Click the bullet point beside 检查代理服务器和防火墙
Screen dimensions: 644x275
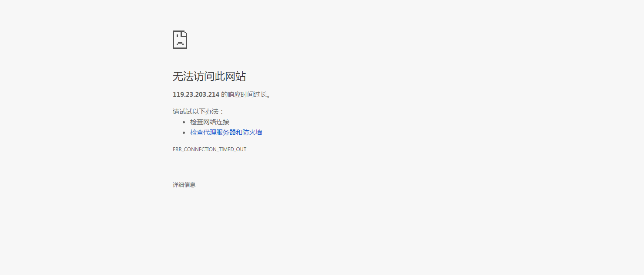point(184,132)
